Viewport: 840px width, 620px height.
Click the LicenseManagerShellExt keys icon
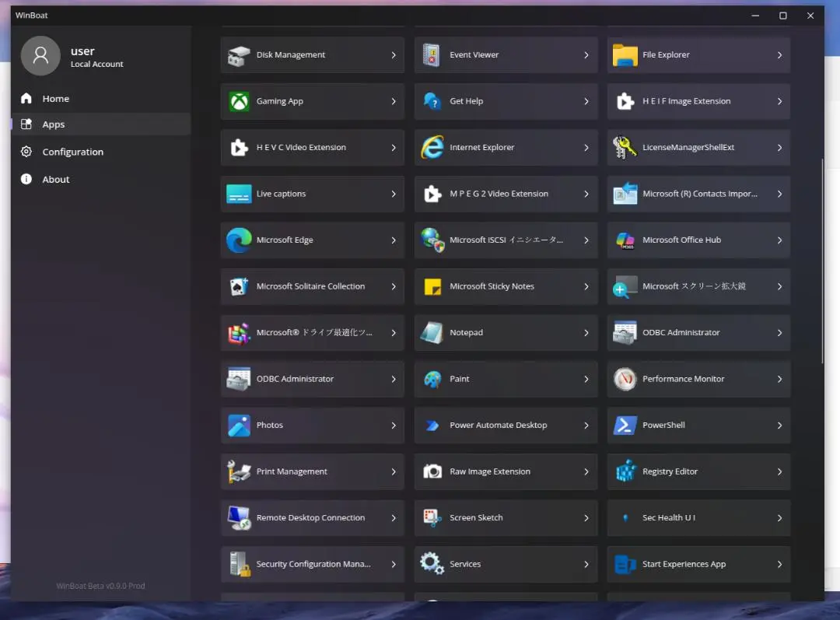[x=625, y=147]
